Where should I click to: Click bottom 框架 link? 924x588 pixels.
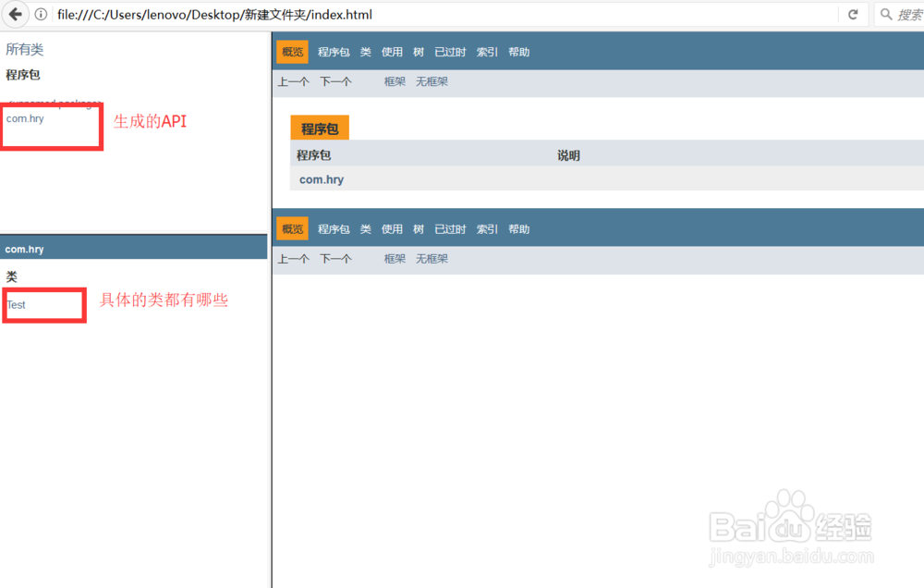[395, 258]
